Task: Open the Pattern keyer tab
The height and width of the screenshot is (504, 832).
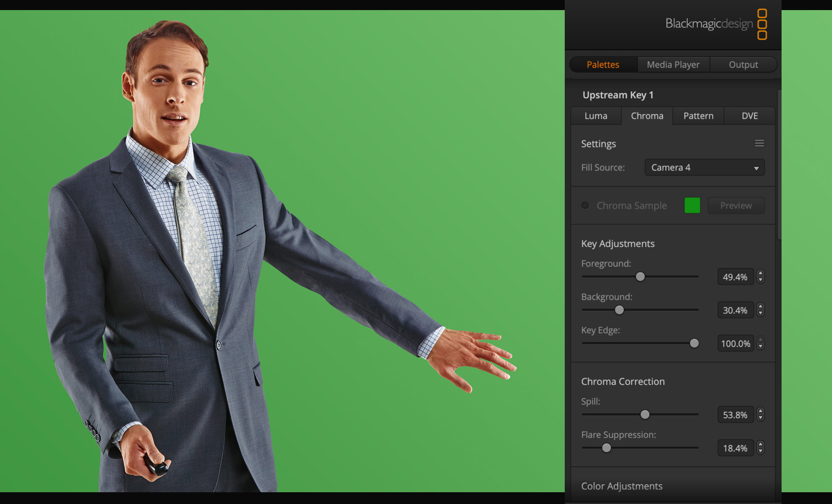Action: tap(698, 116)
